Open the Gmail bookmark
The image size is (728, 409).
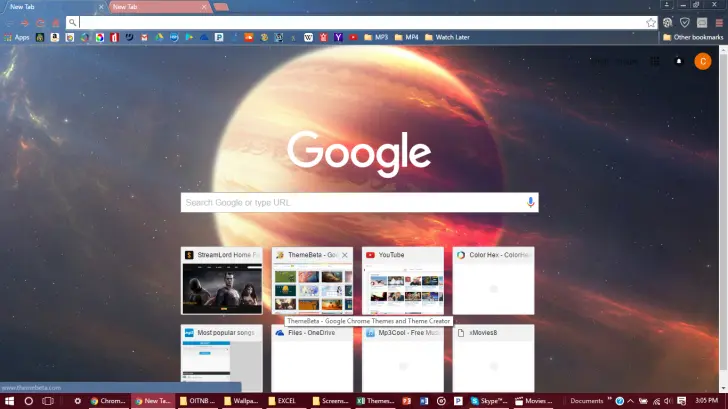[144, 37]
